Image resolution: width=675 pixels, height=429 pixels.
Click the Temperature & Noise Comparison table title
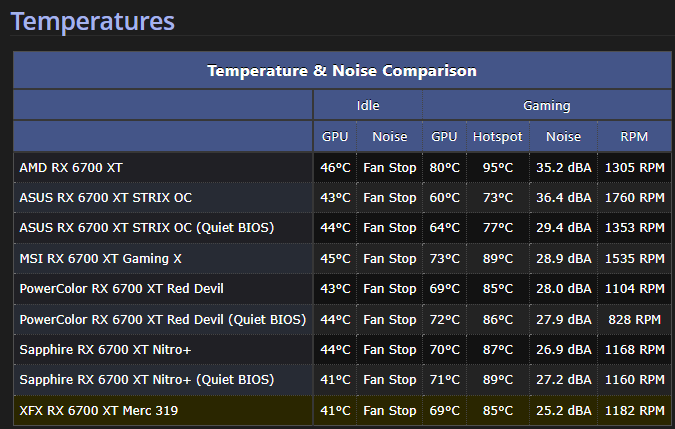[341, 71]
